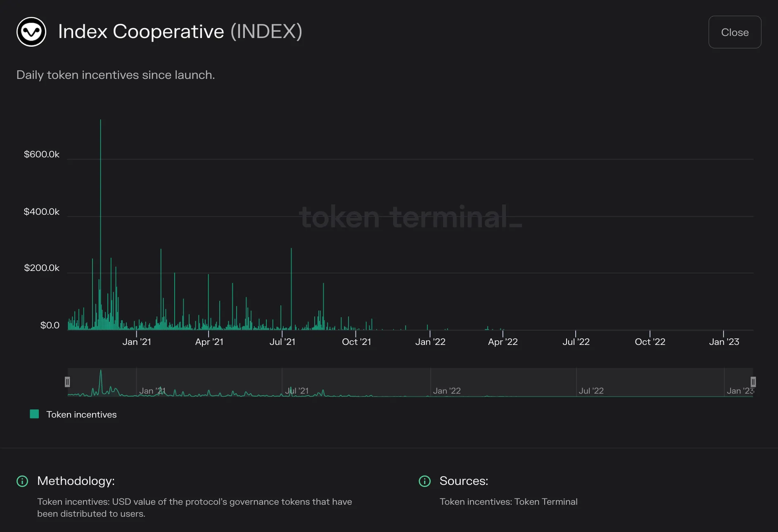This screenshot has width=778, height=532.
Task: Click the bar spike just after Jul '21
Action: click(291, 289)
